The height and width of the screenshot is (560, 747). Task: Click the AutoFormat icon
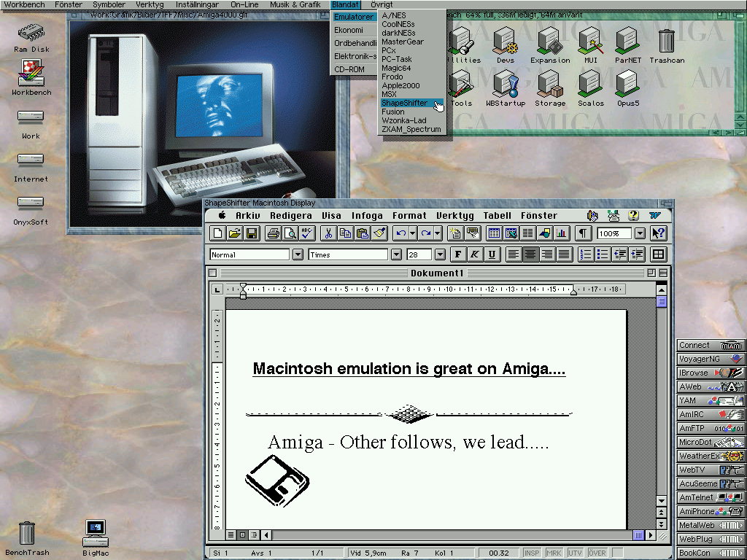(455, 233)
